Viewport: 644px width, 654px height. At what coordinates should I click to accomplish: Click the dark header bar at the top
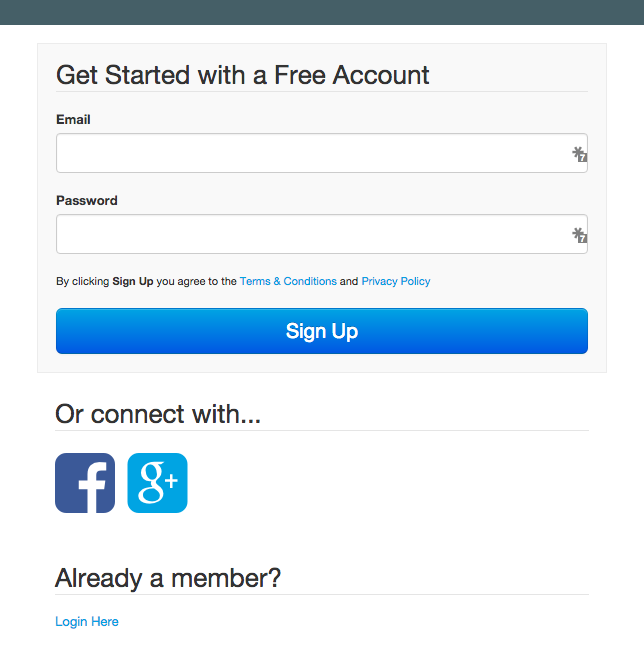(x=322, y=12)
